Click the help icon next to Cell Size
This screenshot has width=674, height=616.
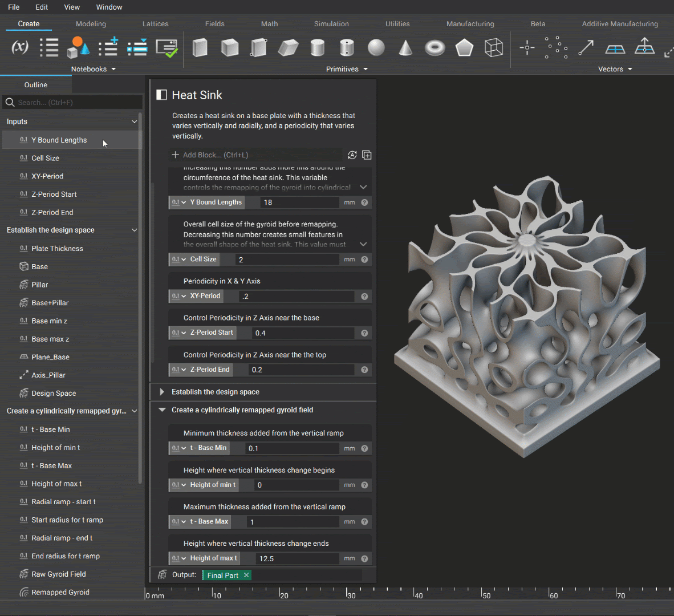[x=364, y=259]
